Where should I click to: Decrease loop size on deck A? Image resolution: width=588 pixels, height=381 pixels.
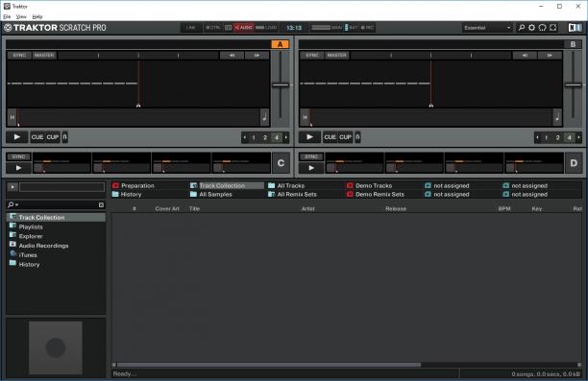click(x=244, y=137)
